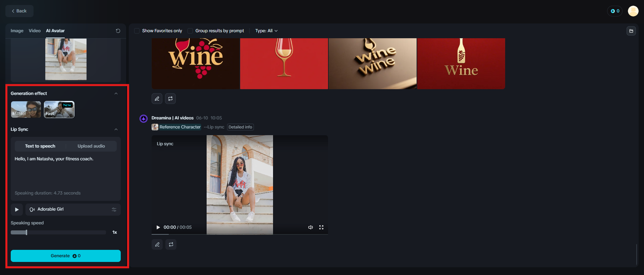Choose the Master generation effect

click(26, 109)
